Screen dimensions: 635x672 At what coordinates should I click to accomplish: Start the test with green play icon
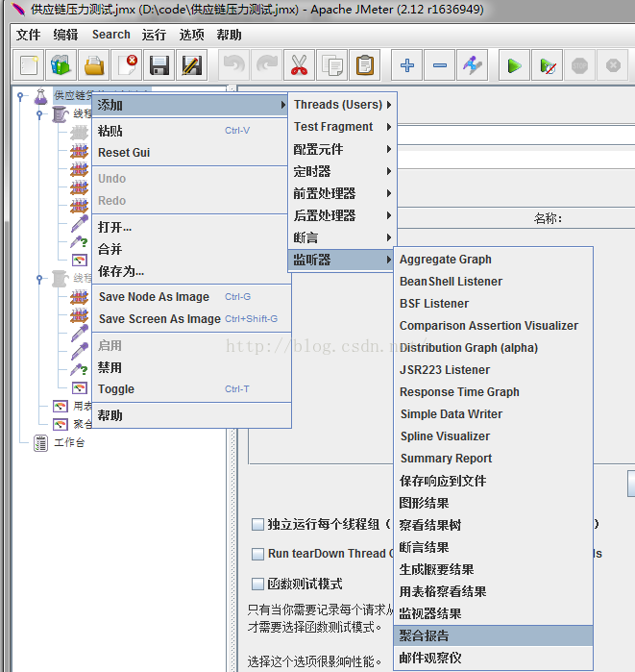tap(514, 65)
